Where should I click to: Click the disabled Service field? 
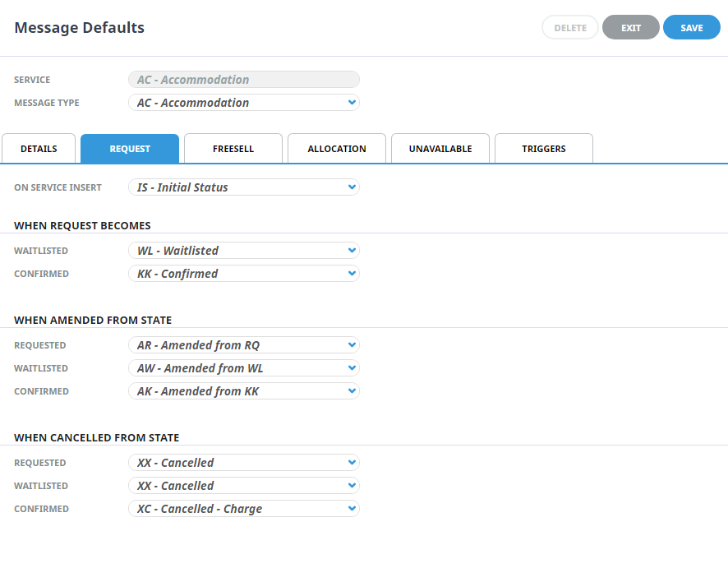pos(244,80)
